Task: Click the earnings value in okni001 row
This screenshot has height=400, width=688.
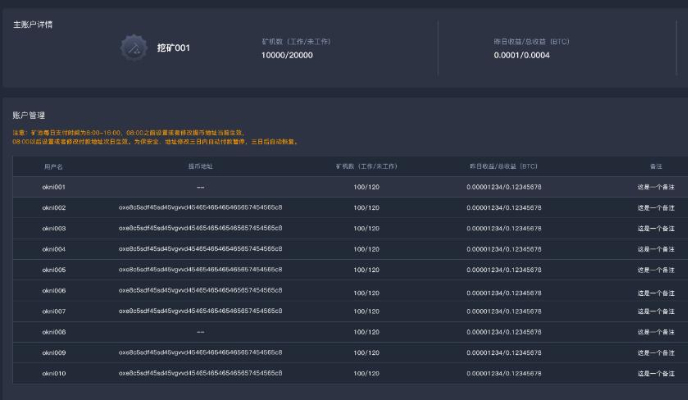Action: [x=504, y=187]
